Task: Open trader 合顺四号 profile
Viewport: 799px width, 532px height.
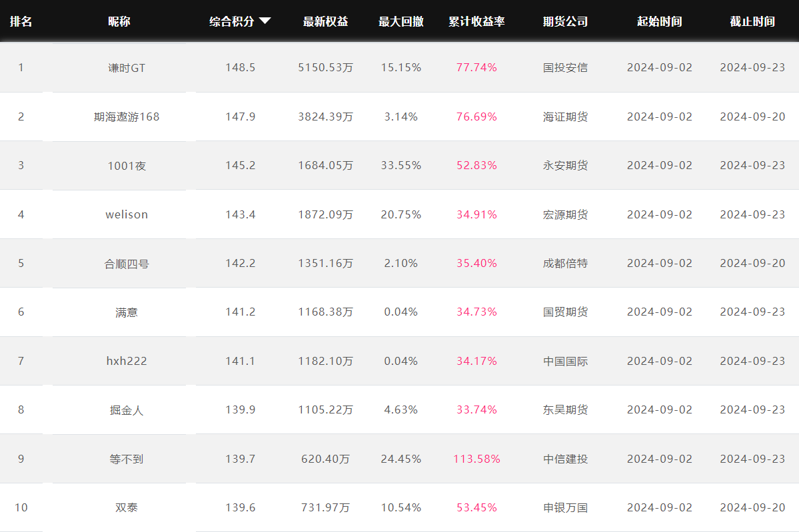Action: coord(127,264)
